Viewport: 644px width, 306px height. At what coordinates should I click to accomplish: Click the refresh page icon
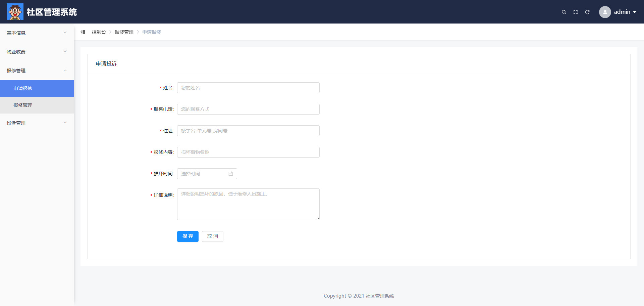587,12
